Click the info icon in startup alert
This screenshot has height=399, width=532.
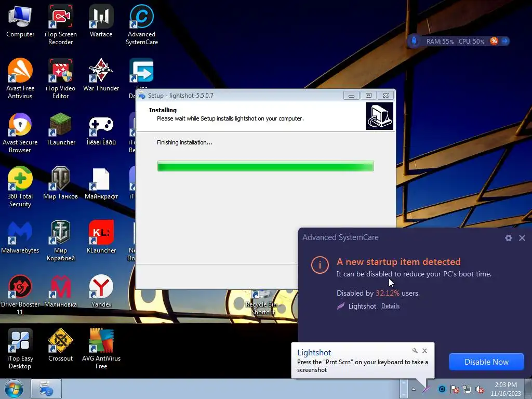tap(320, 265)
